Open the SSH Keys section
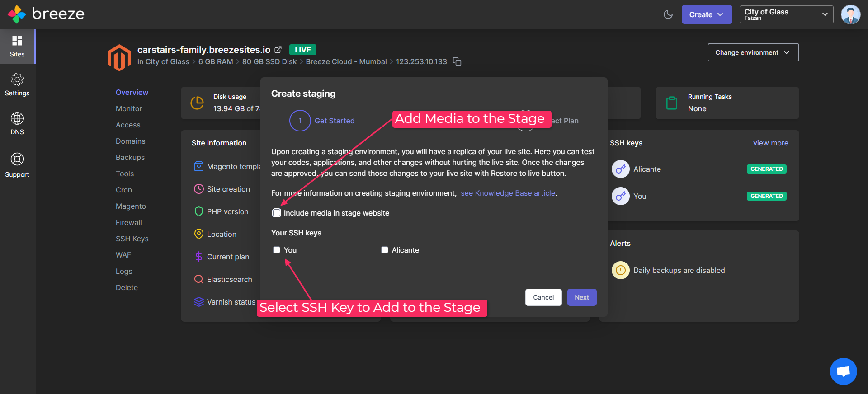The width and height of the screenshot is (868, 394). click(132, 239)
